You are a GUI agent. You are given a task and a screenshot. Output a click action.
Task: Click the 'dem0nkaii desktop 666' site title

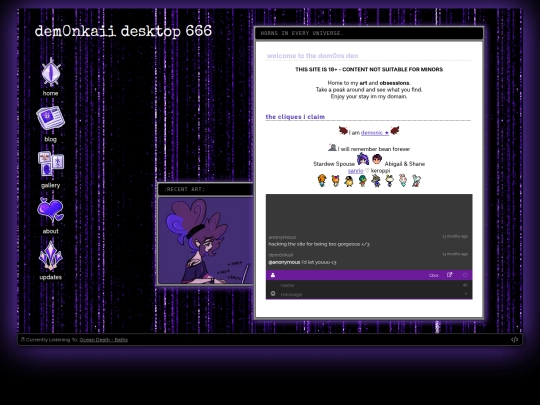123,31
